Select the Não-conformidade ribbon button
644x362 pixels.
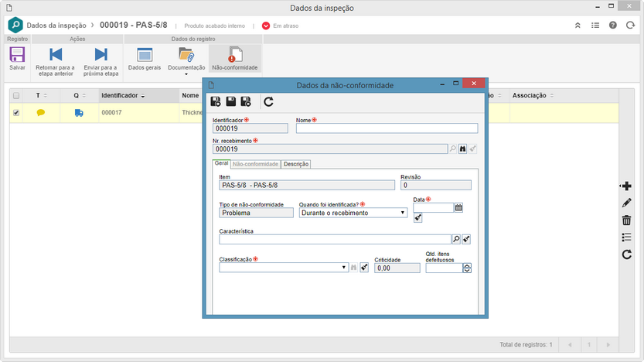[x=235, y=58]
